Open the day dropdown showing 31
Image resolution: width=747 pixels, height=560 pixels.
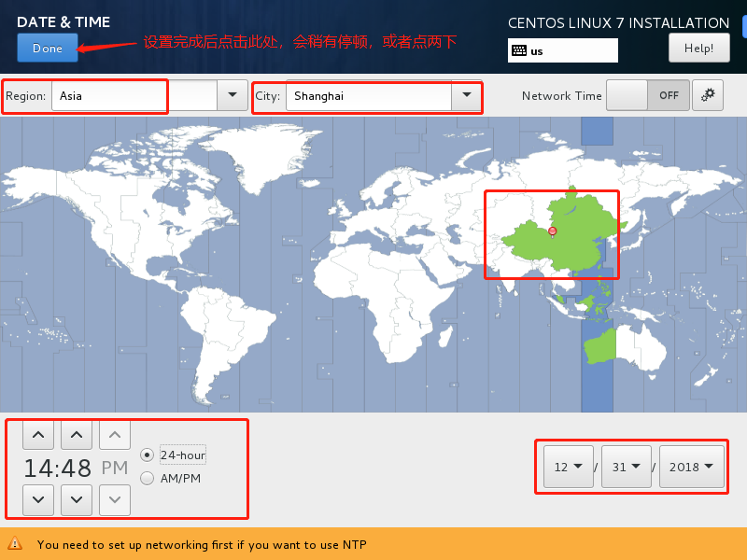tap(626, 467)
